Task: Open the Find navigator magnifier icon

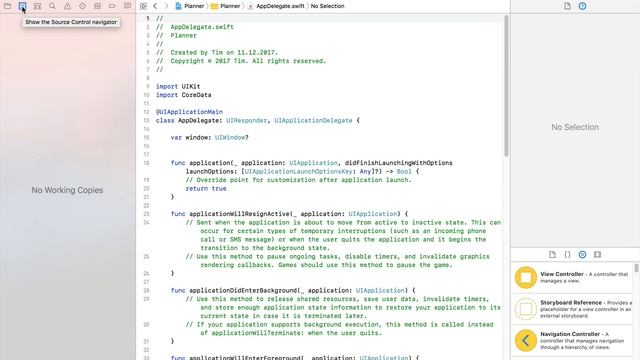Action: tap(52, 6)
